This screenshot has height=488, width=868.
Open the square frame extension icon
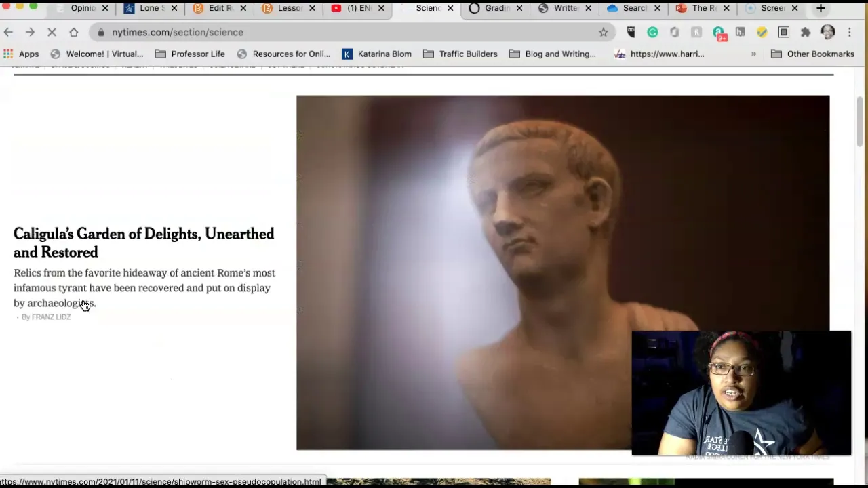pyautogui.click(x=784, y=32)
